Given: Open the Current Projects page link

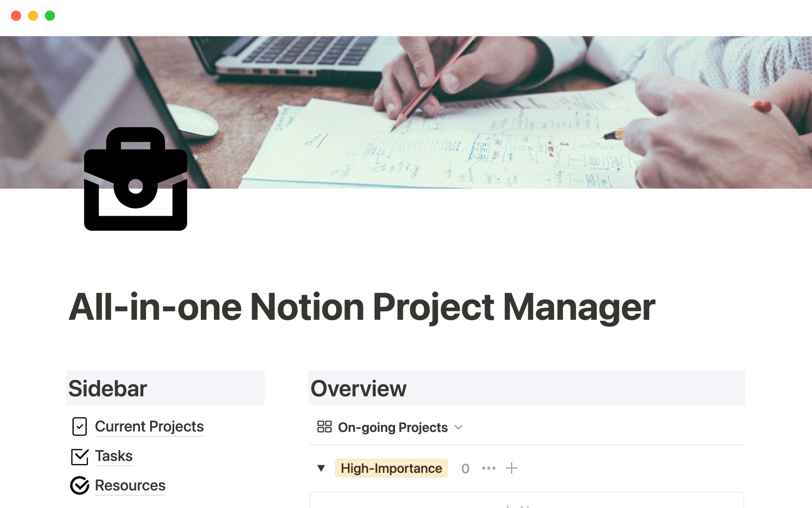Looking at the screenshot, I should pyautogui.click(x=149, y=426).
